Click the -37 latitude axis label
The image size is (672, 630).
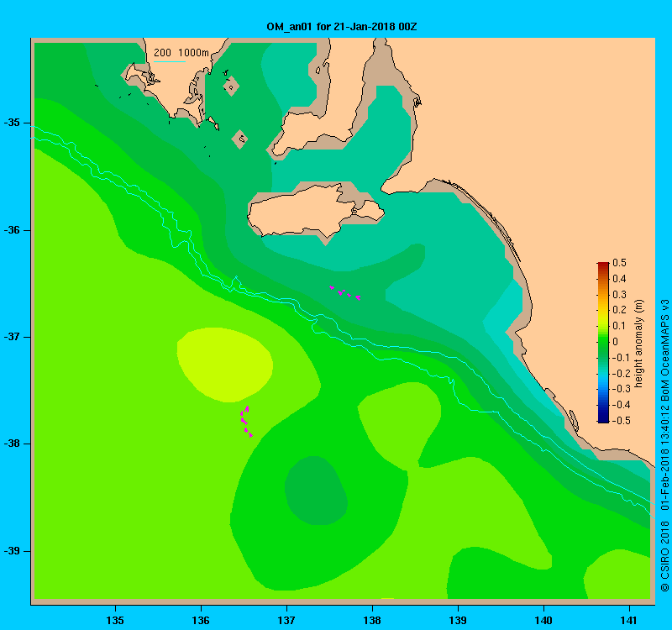[12, 337]
